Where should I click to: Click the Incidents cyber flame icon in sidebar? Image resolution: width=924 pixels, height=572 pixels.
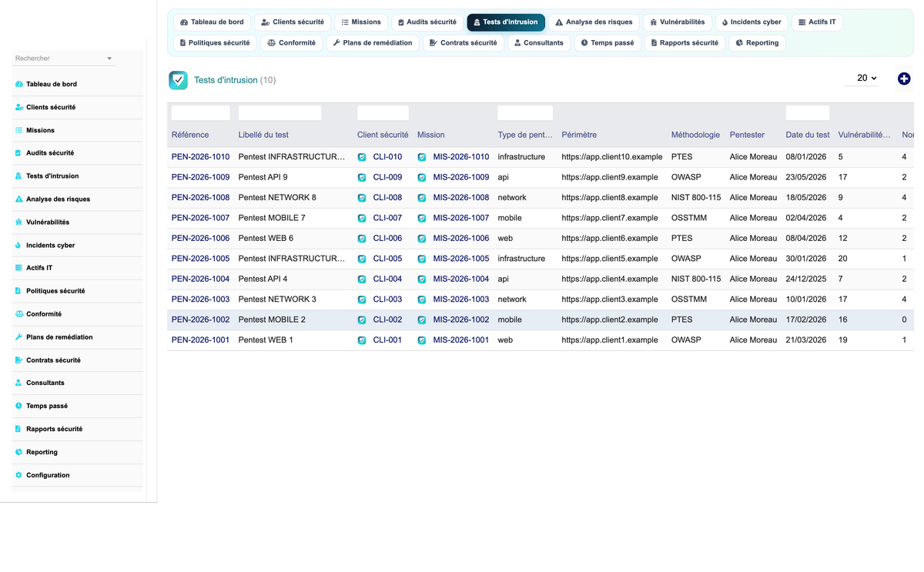(x=18, y=245)
